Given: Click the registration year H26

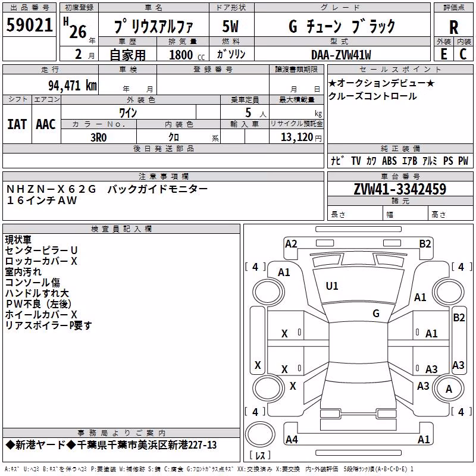Looking at the screenshot, I should [76, 28].
